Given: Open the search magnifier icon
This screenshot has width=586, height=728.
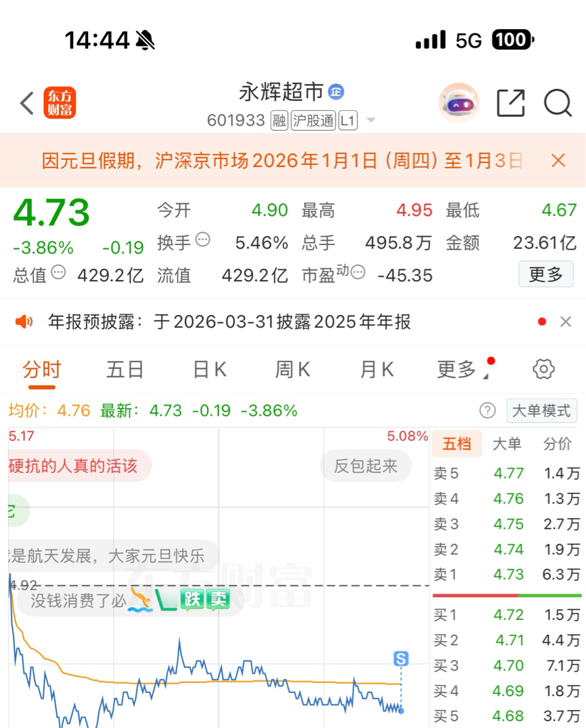Looking at the screenshot, I should (558, 102).
